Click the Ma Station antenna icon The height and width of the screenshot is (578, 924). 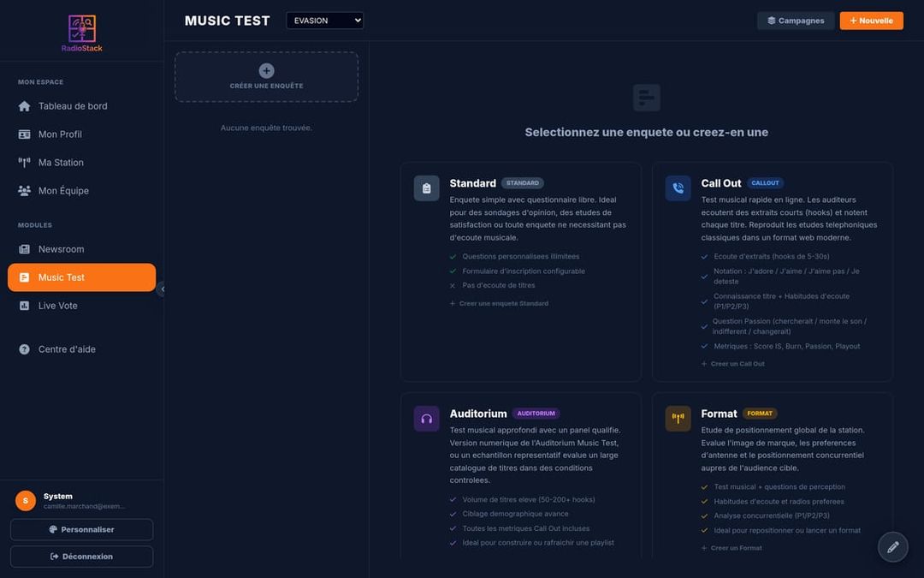click(x=24, y=163)
